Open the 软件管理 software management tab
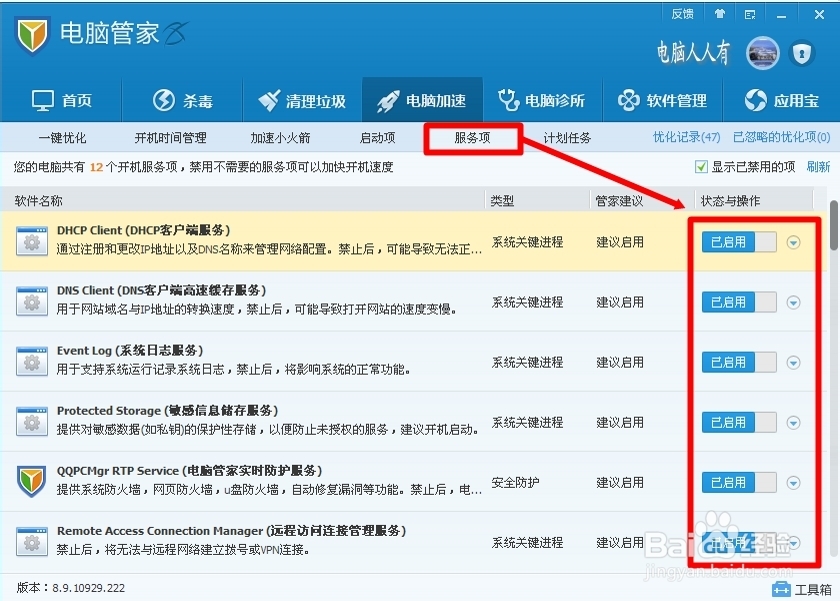Image resolution: width=840 pixels, height=601 pixels. [663, 100]
